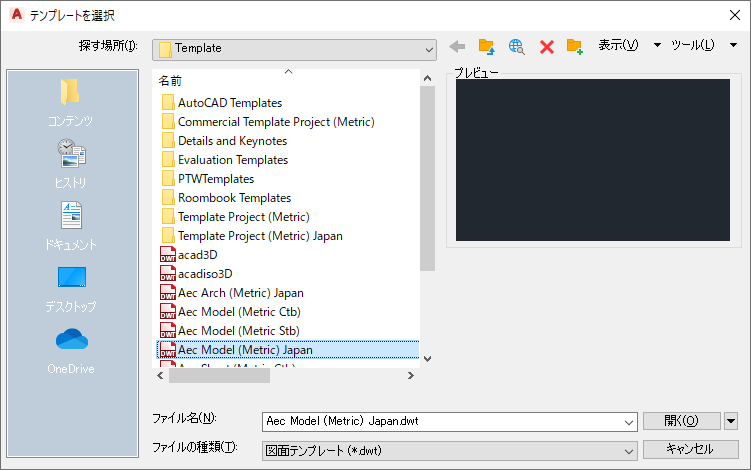Click scroll down arrow in file list
Viewport: 751px width, 470px height.
click(x=428, y=359)
